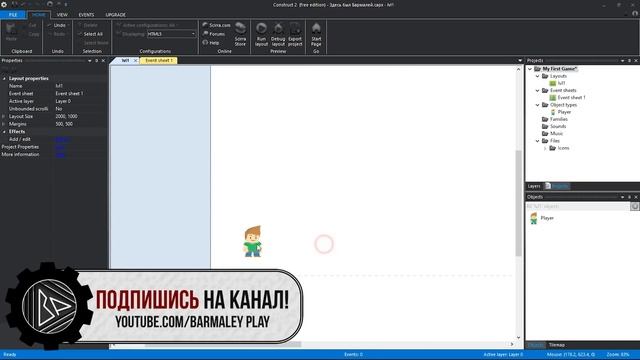Click the Families folder icon
Screen dimensions: 640x360
pos(545,119)
